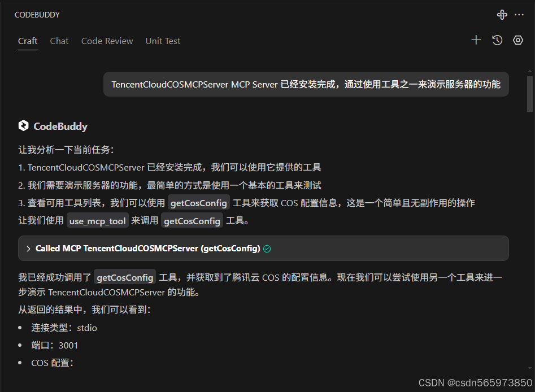Click the getCosConfig tag after '来调用'
The image size is (535, 392).
coord(192,221)
